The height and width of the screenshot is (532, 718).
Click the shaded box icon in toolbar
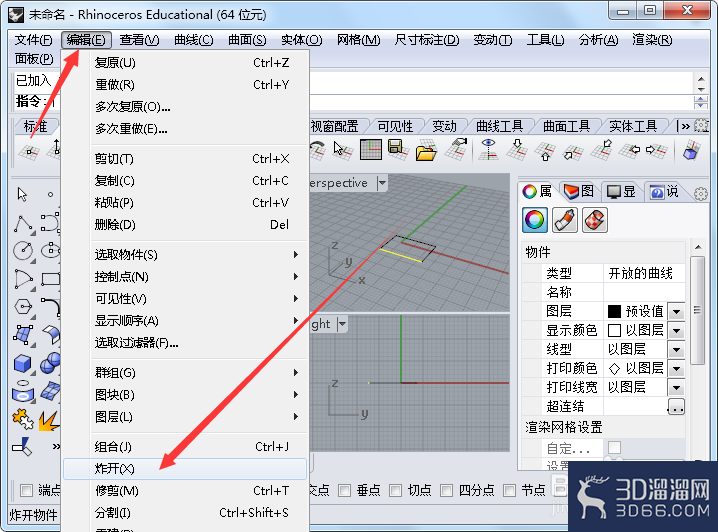(x=691, y=150)
